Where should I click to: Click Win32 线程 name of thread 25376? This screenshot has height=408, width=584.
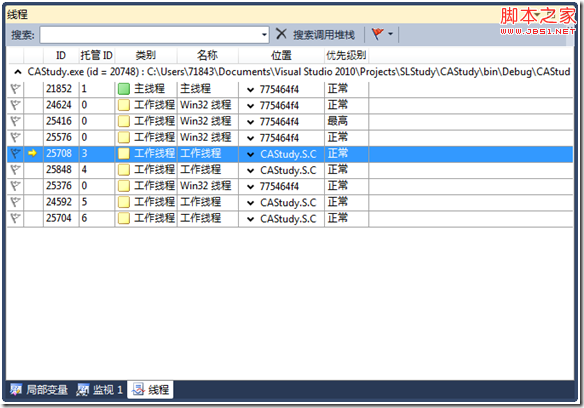click(x=206, y=186)
